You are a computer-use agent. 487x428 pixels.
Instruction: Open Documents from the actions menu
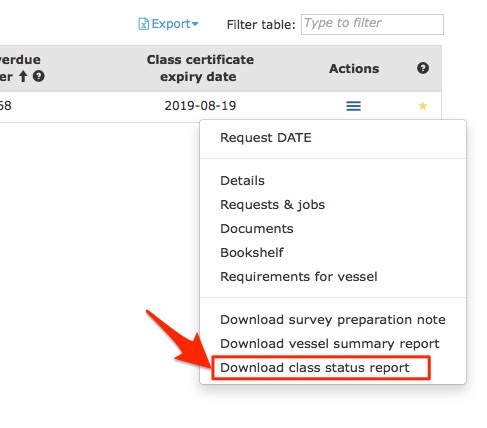[257, 229]
